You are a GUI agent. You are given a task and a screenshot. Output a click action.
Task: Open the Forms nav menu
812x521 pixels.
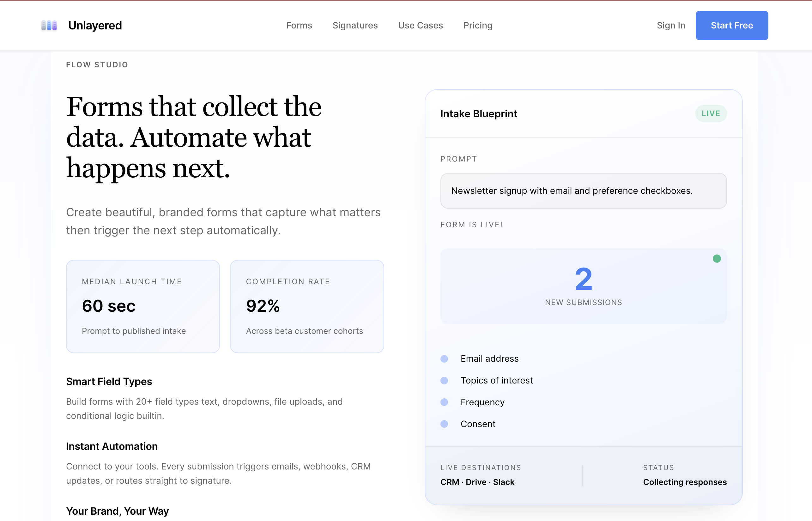299,25
